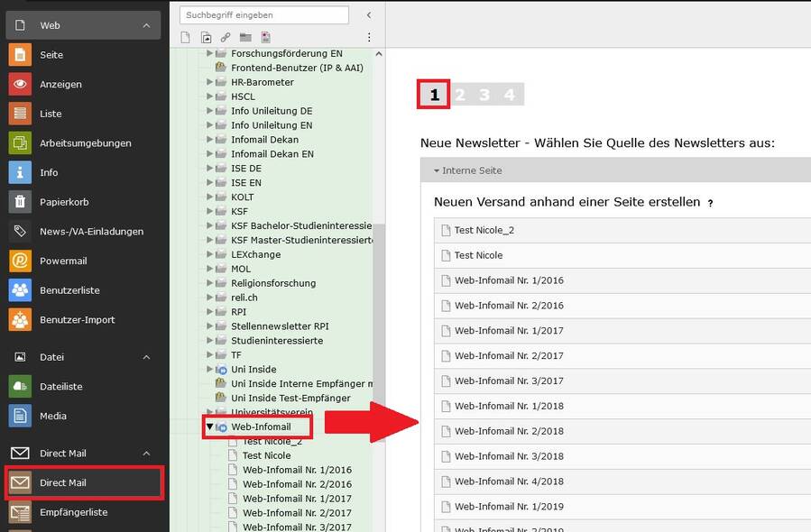
Task: Expand the Uni Inside tree node
Action: pos(209,369)
